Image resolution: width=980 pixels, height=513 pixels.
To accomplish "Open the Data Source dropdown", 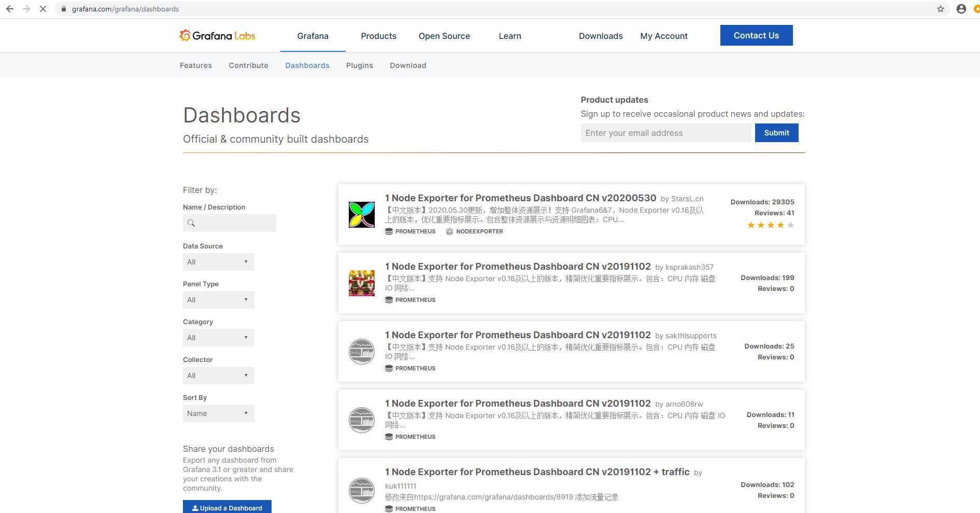I will click(x=218, y=262).
